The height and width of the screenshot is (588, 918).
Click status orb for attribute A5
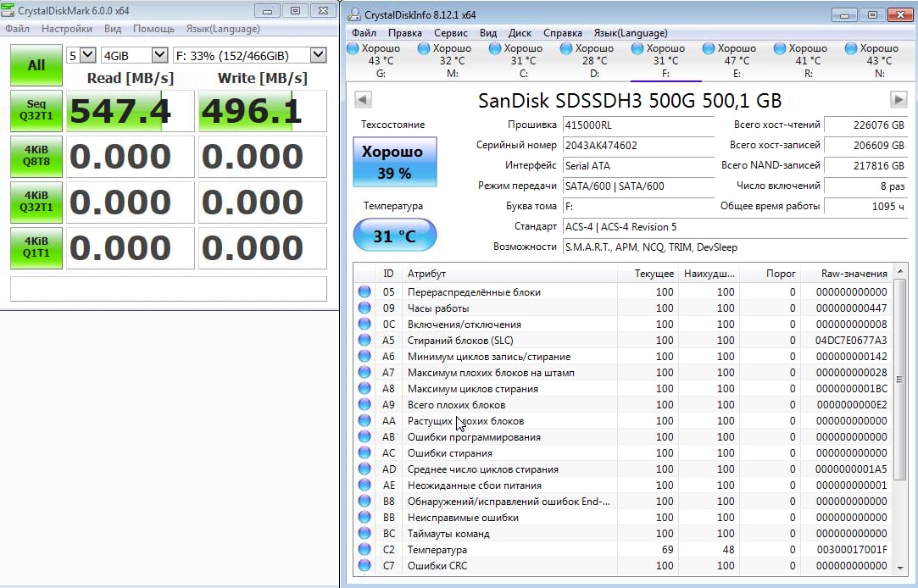[x=364, y=340]
